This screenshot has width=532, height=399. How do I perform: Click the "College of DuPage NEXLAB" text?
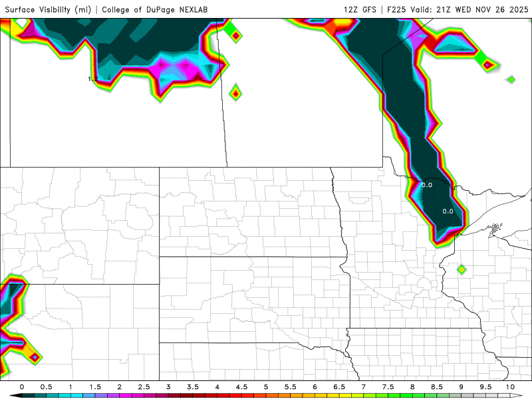[x=155, y=9]
